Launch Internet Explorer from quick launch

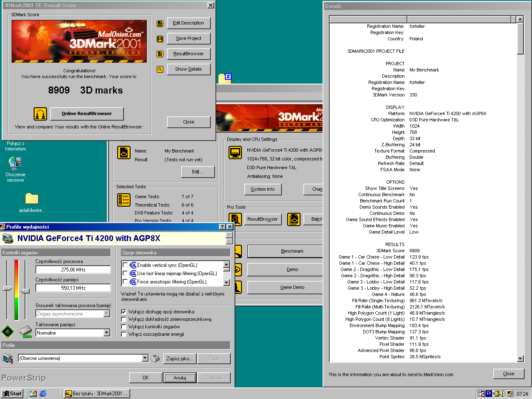[43, 394]
